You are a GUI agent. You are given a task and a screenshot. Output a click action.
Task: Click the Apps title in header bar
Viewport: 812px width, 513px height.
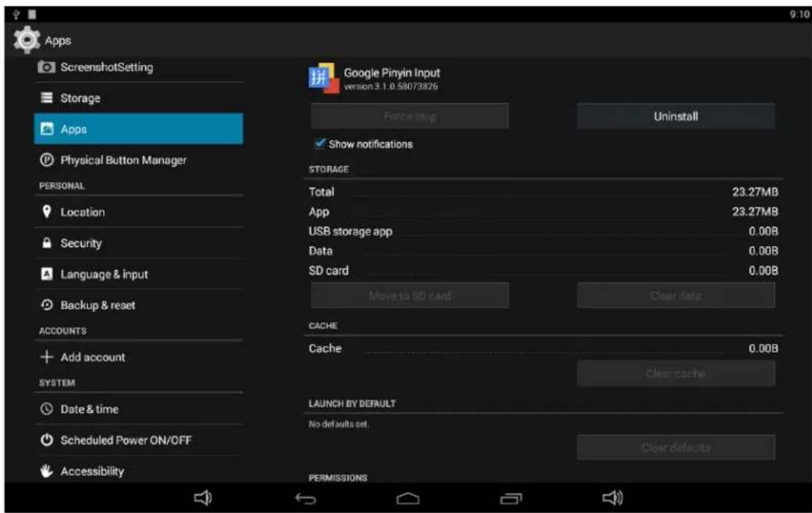tap(58, 40)
